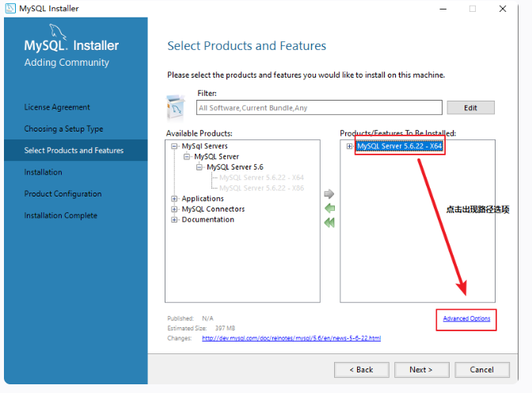The image size is (532, 393).
Task: Expand MySQL Server 5.6.22 - X64 in install list
Action: coord(349,147)
